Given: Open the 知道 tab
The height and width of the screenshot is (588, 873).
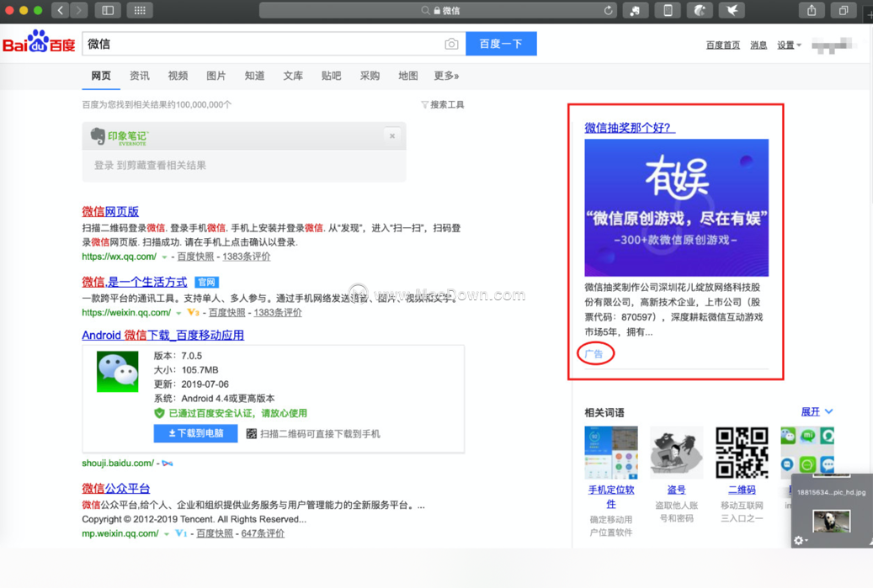Looking at the screenshot, I should (x=254, y=76).
